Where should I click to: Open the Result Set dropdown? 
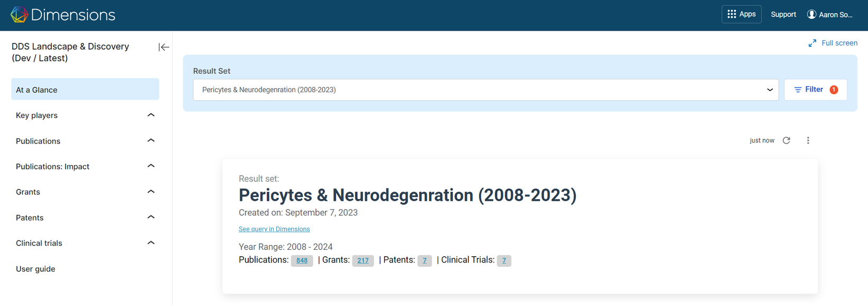click(x=486, y=89)
